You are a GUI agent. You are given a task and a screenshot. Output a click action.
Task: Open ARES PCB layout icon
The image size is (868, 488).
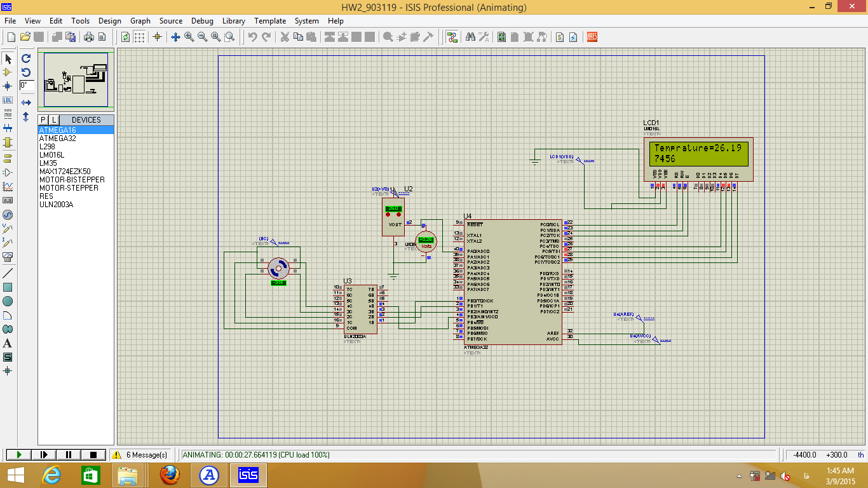[x=592, y=37]
